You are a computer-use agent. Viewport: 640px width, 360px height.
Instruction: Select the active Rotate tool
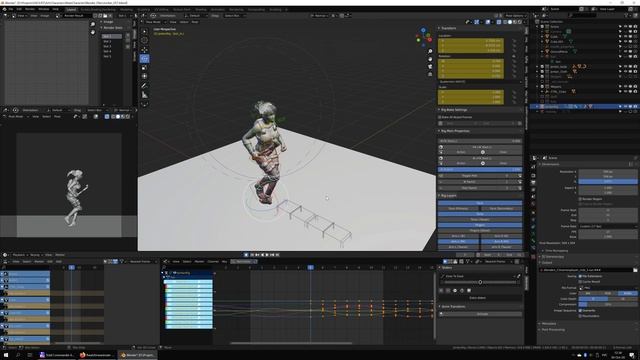pos(144,58)
